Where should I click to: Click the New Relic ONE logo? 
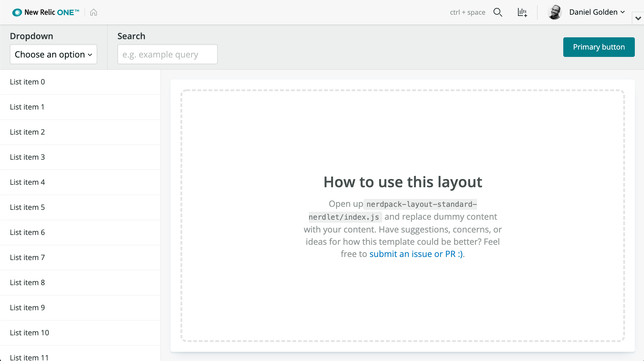coord(17,12)
